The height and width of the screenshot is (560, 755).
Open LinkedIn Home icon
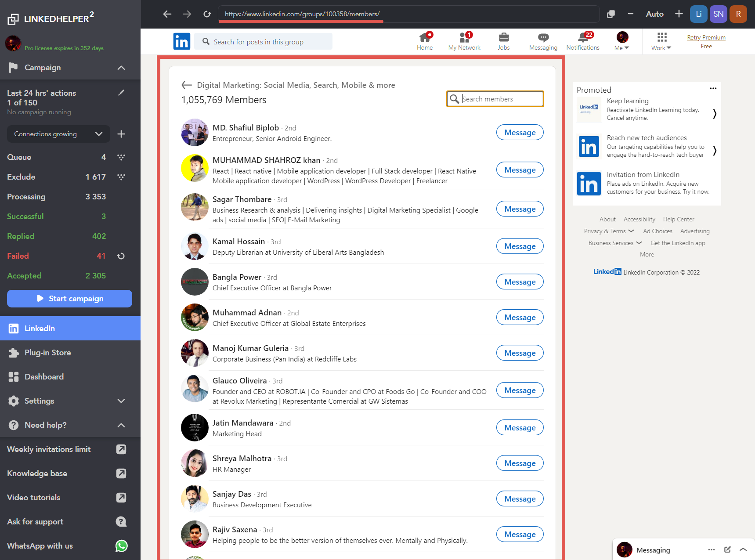point(424,41)
